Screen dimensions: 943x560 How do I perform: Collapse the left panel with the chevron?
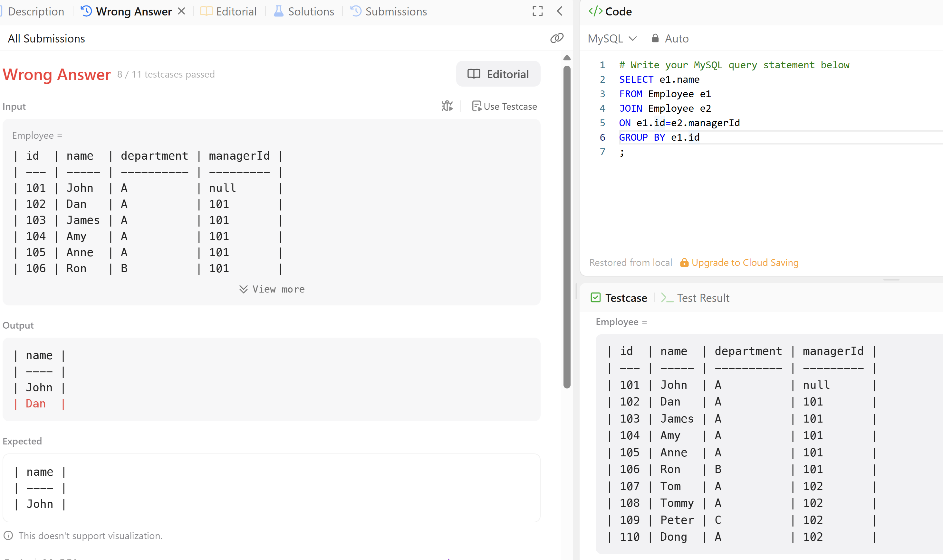[560, 11]
